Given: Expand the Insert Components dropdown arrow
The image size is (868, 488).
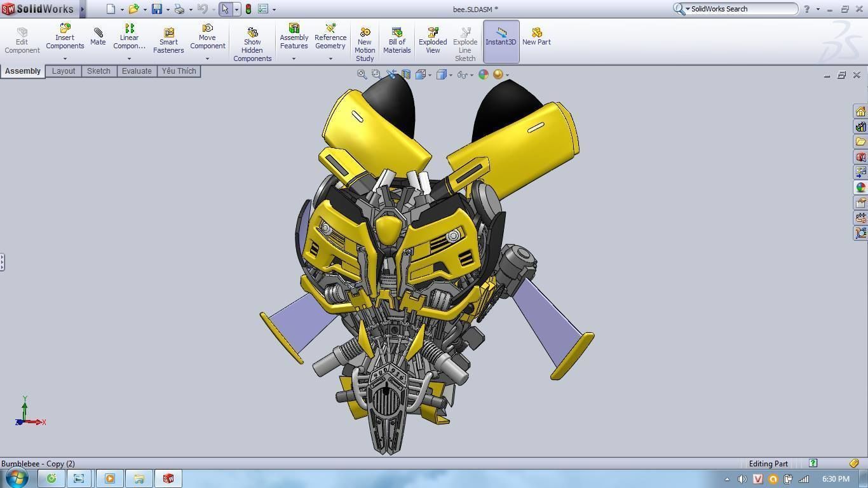Looking at the screenshot, I should (x=65, y=59).
